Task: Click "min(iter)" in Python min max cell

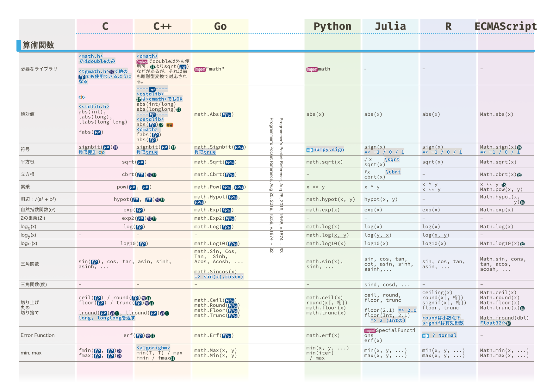Action: (x=320, y=353)
